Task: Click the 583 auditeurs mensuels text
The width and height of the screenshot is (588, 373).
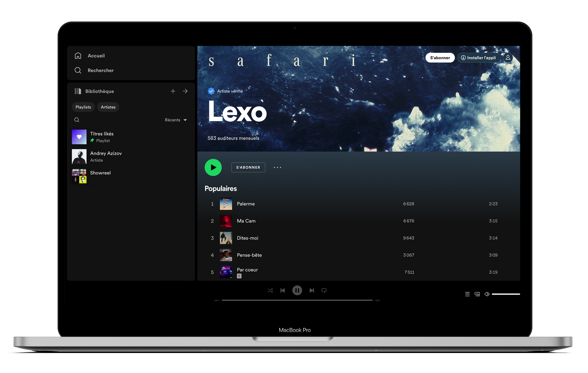Action: (x=234, y=138)
